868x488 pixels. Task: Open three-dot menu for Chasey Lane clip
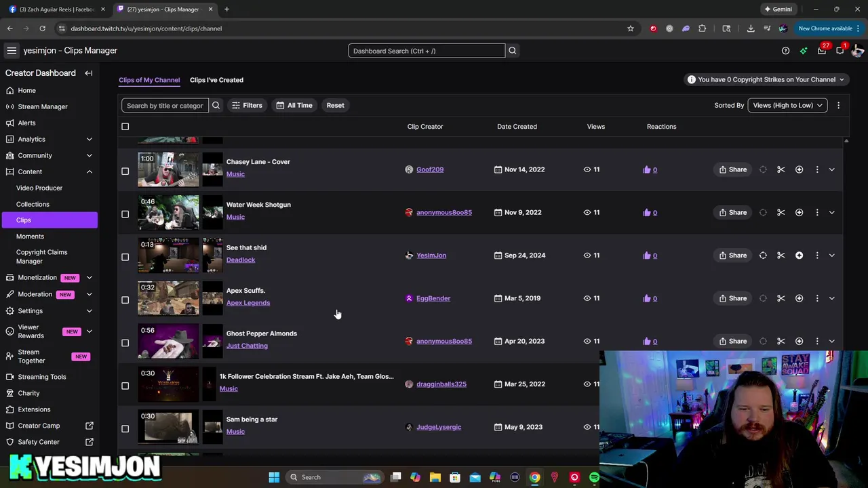tap(817, 169)
